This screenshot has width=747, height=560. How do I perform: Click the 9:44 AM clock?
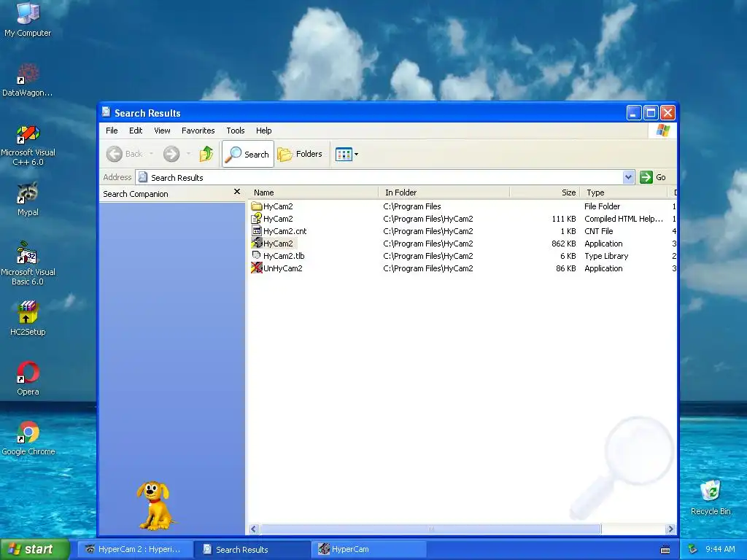720,549
